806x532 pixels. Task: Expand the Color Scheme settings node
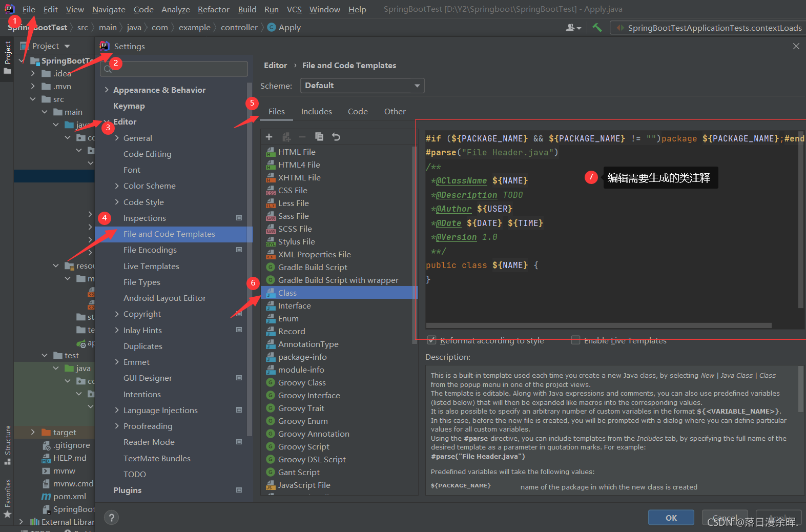coord(117,186)
